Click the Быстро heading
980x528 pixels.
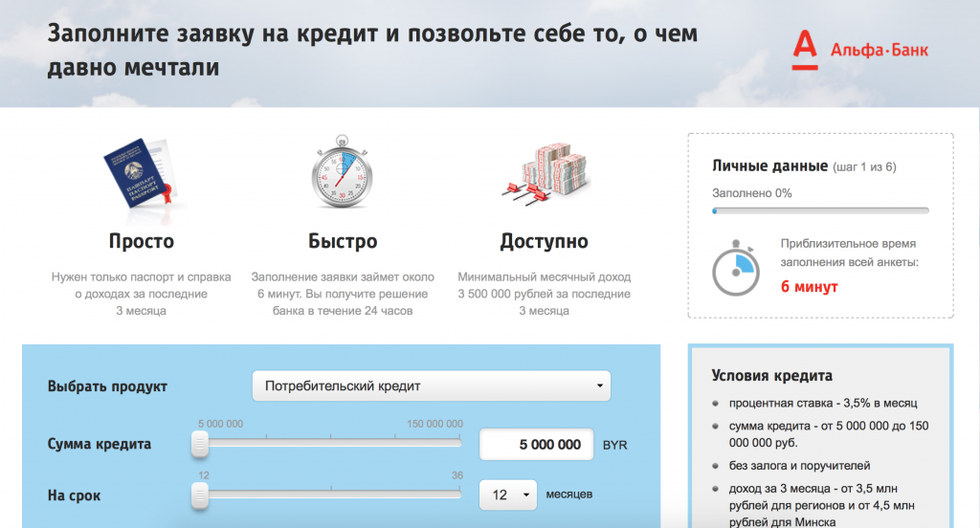pyautogui.click(x=343, y=241)
